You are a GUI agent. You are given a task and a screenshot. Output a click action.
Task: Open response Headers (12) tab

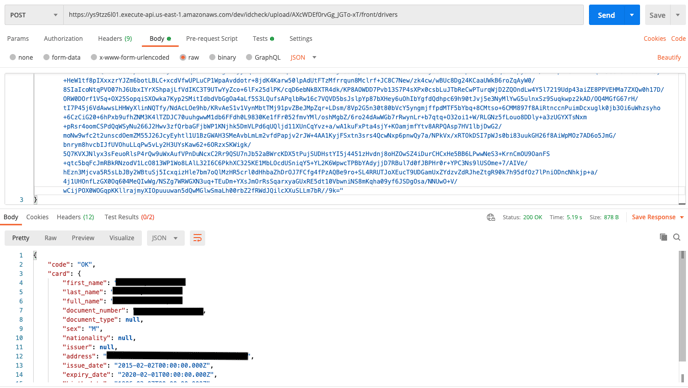(x=75, y=217)
